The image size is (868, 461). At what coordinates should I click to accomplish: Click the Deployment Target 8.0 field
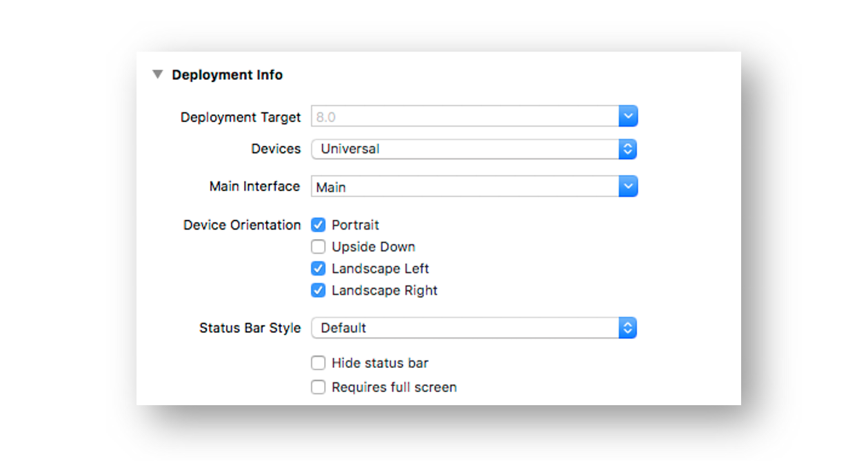point(465,116)
